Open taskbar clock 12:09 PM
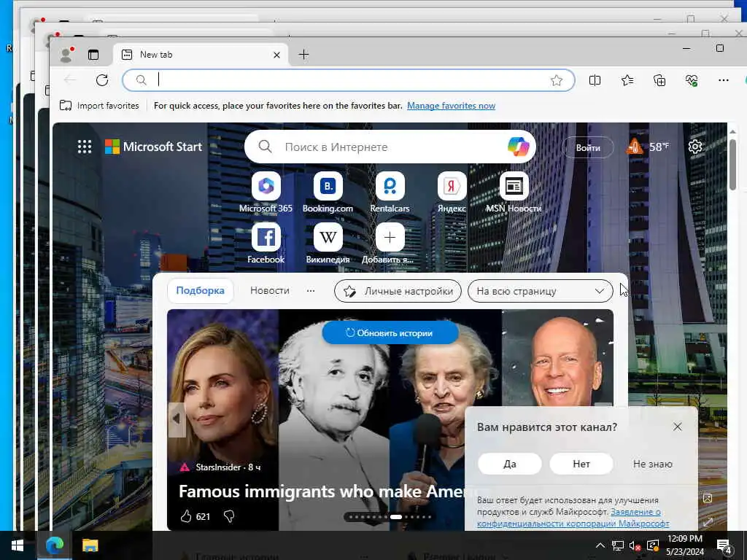Viewport: 747px width, 560px height. pyautogui.click(x=684, y=545)
